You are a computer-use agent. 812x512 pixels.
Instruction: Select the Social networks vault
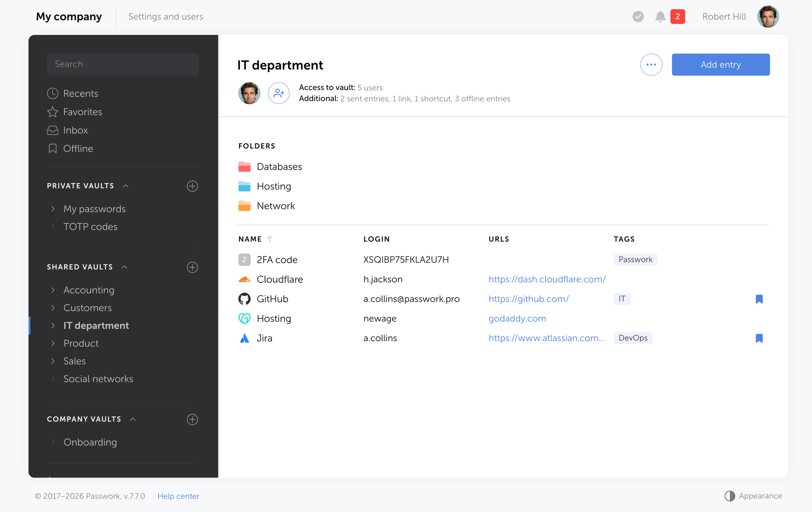(x=98, y=379)
